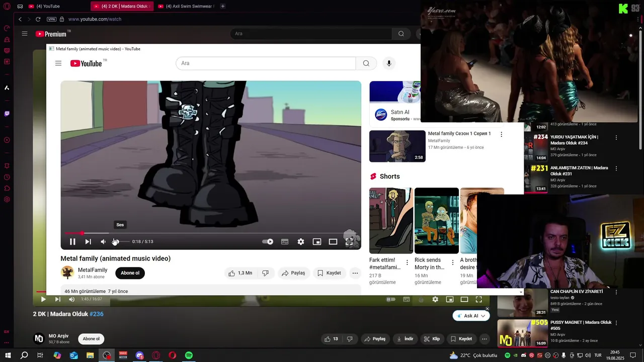Open Windows Start menu

pyautogui.click(x=8, y=355)
